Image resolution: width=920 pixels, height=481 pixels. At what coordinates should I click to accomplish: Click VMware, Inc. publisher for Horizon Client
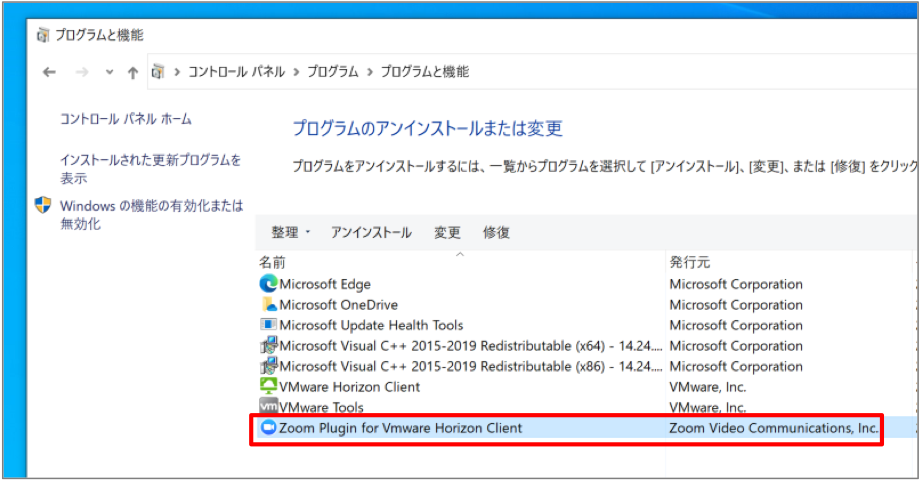(x=708, y=387)
